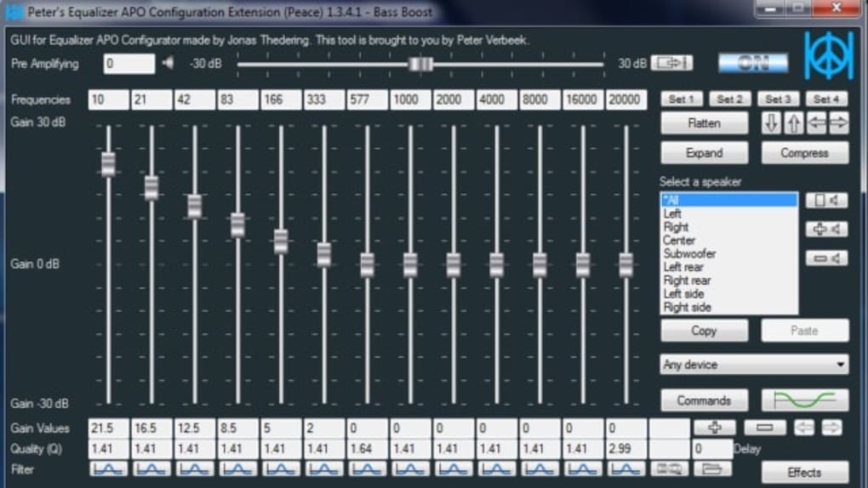The height and width of the screenshot is (488, 868).
Task: Click the shift-gains-up arrow icon
Action: pos(793,123)
